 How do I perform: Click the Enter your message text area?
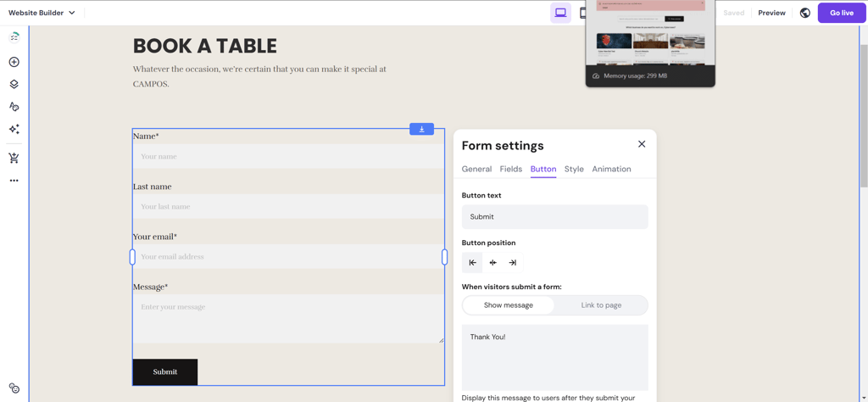click(x=288, y=318)
